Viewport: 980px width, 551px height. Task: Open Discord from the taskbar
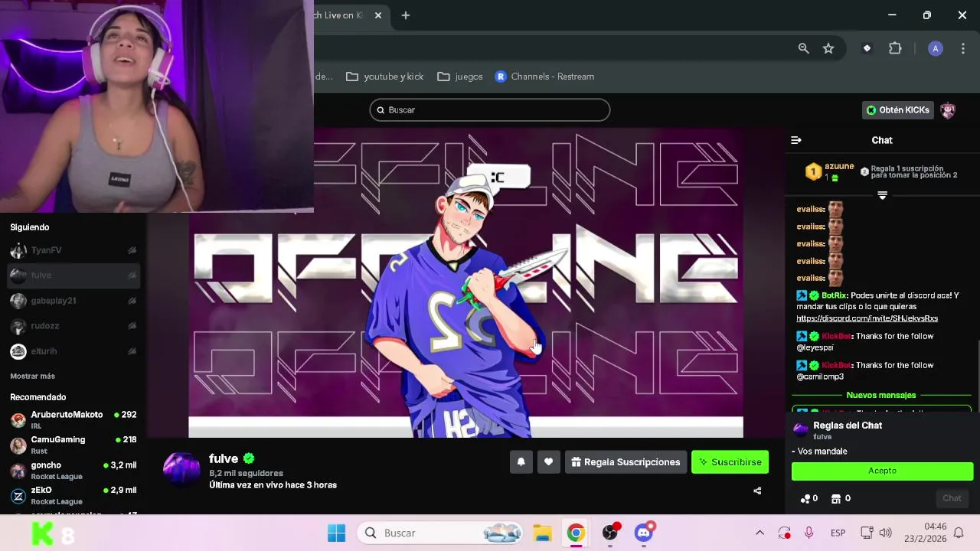point(644,533)
